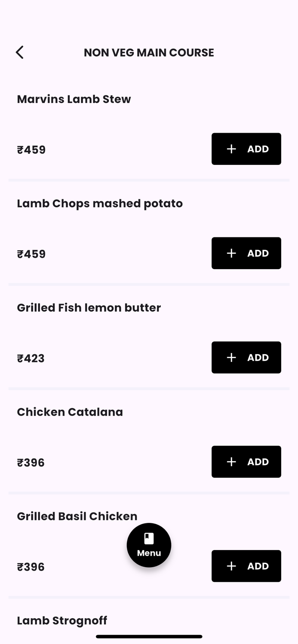Select the Lamb Strognoff item name
The image size is (298, 644).
61,620
